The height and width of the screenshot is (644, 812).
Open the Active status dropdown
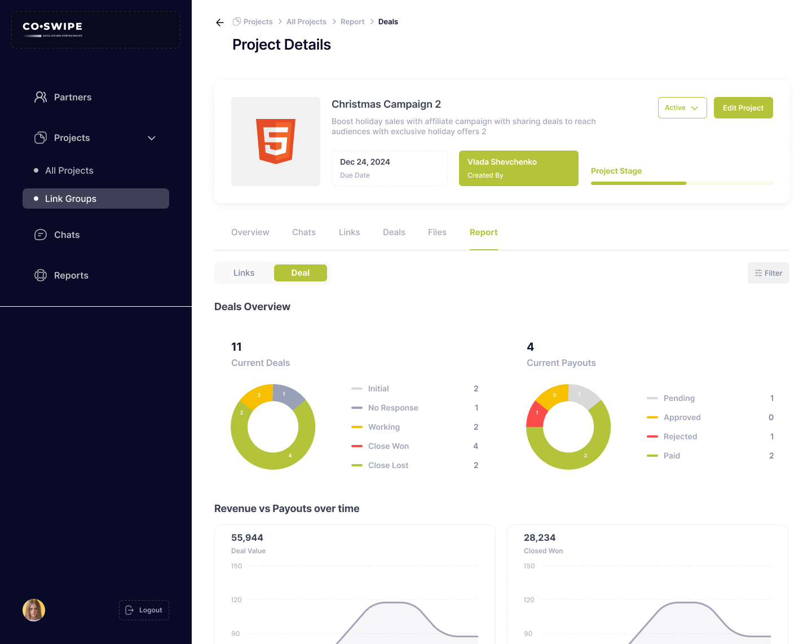tap(682, 108)
